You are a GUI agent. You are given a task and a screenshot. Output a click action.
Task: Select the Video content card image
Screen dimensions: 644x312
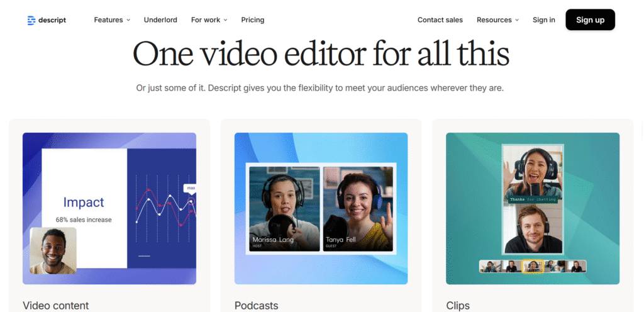coord(109,208)
